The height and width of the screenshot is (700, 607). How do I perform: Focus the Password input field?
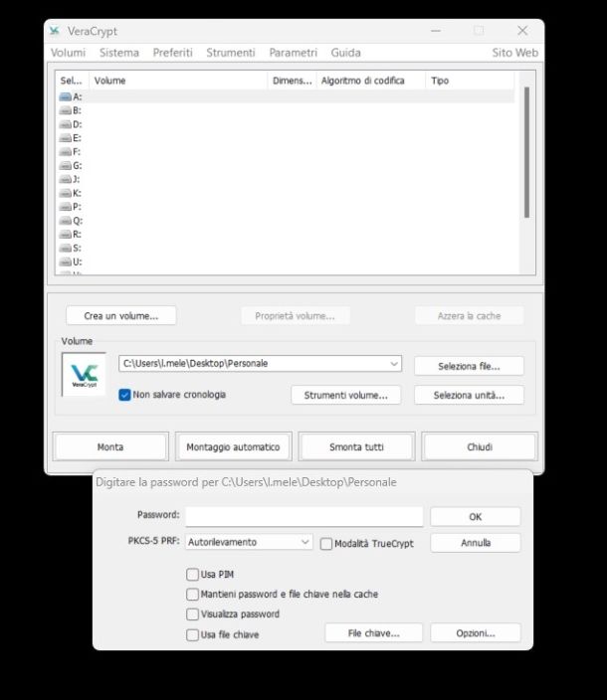pos(304,517)
